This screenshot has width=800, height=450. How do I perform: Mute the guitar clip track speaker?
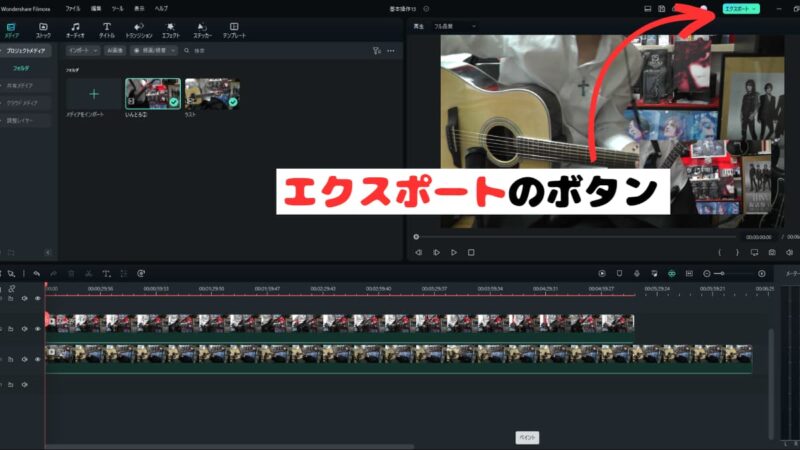(x=24, y=359)
